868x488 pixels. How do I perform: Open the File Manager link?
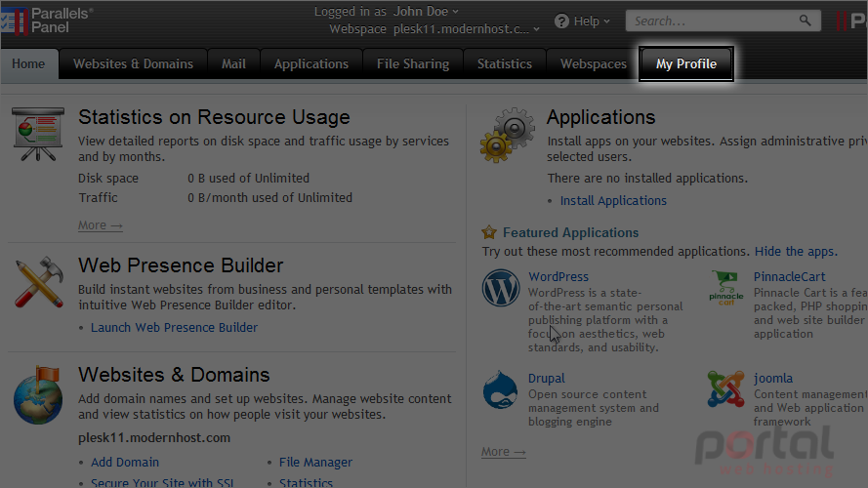[315, 462]
